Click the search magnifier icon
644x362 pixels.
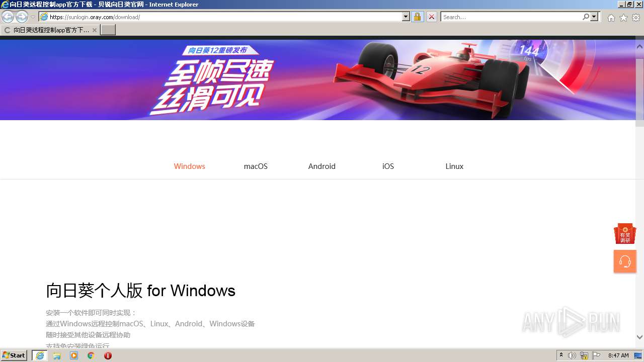coord(586,17)
